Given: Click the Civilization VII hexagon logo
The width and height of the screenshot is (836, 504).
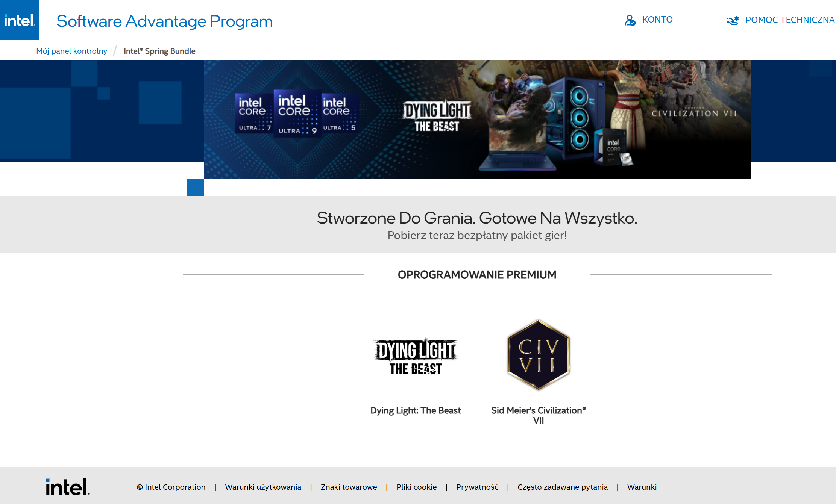Looking at the screenshot, I should click(x=538, y=355).
